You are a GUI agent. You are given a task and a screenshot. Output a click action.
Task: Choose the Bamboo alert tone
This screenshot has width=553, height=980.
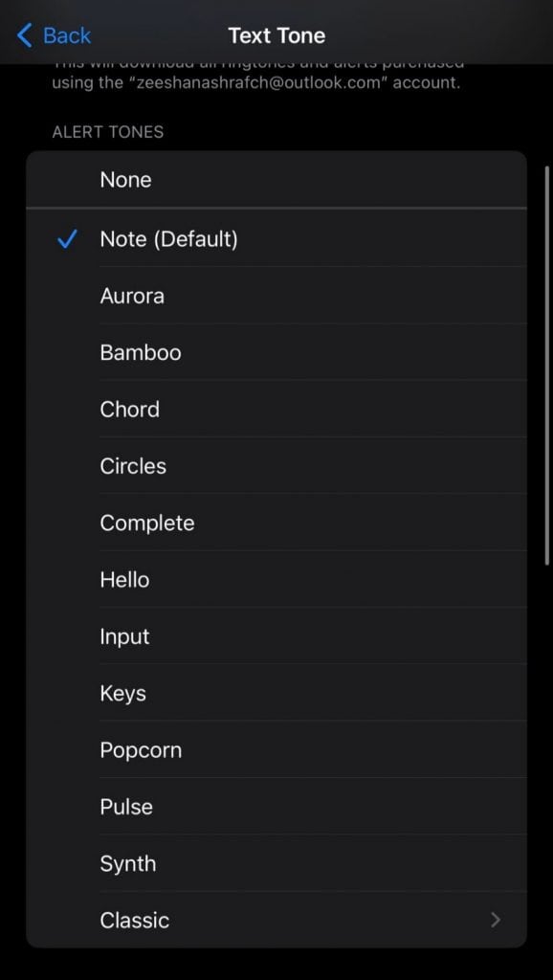[277, 352]
